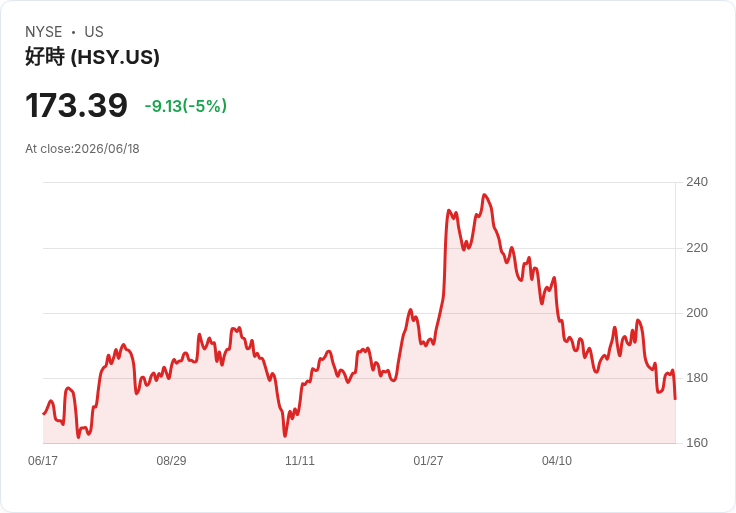Click the chart's lowest dip near 11/11
Screen dimensions: 736x513
(x=285, y=436)
